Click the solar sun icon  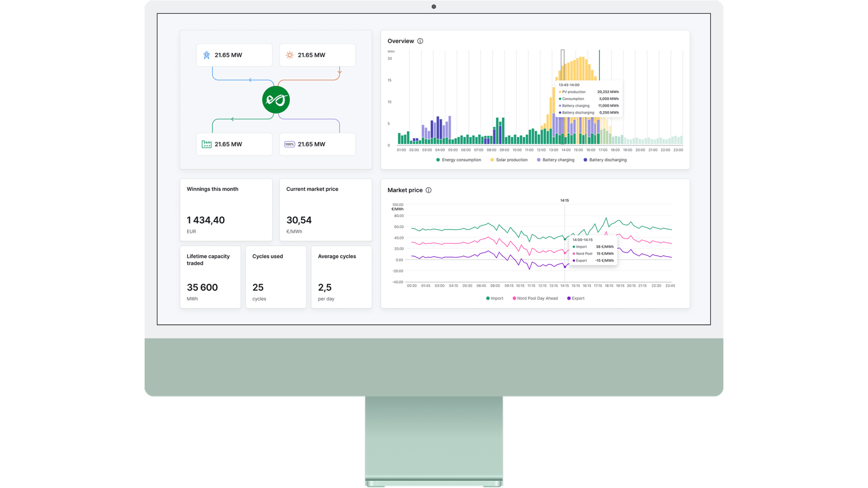[290, 55]
